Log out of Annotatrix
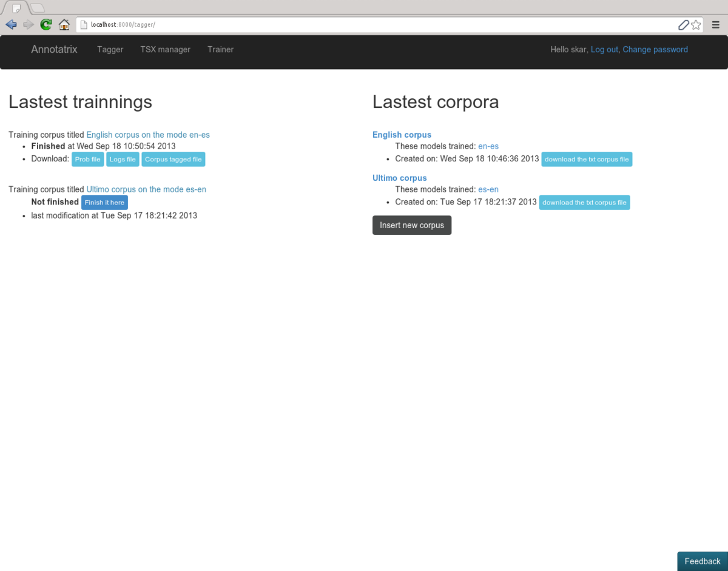This screenshot has width=728, height=571. coord(604,49)
